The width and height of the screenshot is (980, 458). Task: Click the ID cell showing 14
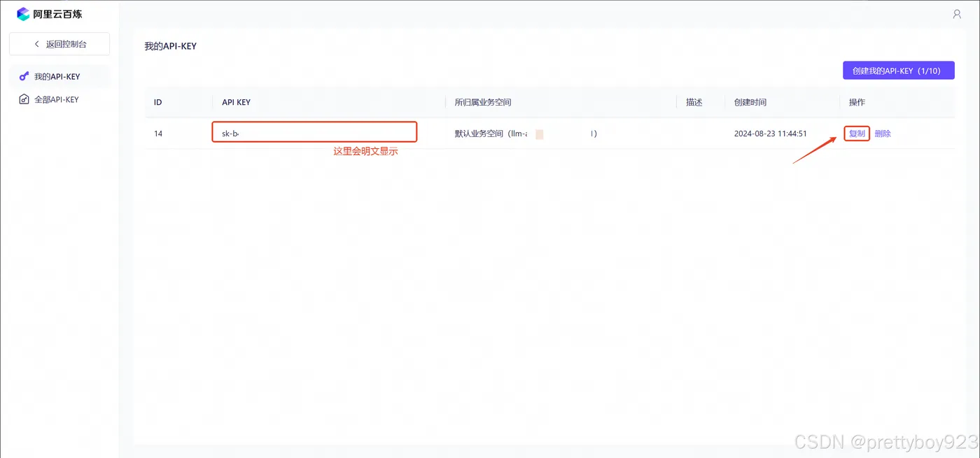coord(158,134)
